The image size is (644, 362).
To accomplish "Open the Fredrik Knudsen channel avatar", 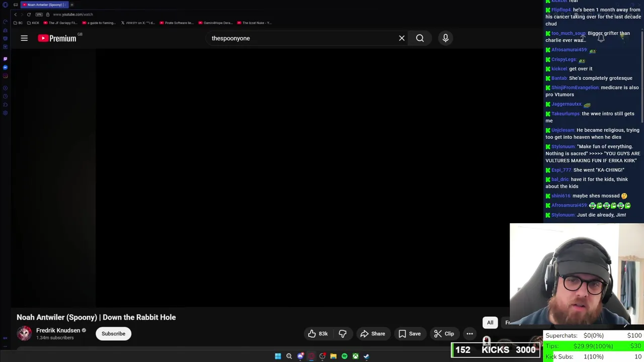I will pos(24,333).
